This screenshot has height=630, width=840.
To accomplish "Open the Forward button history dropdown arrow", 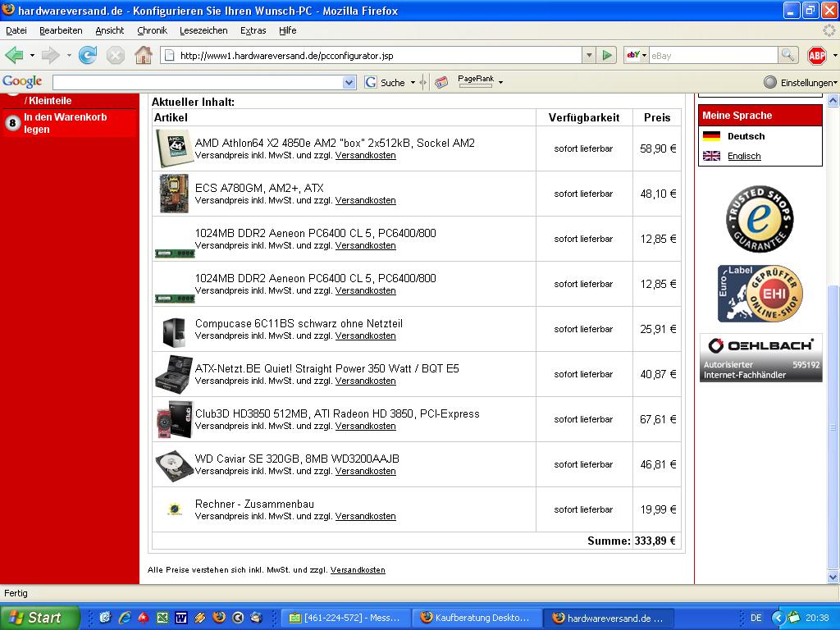I will (69, 55).
